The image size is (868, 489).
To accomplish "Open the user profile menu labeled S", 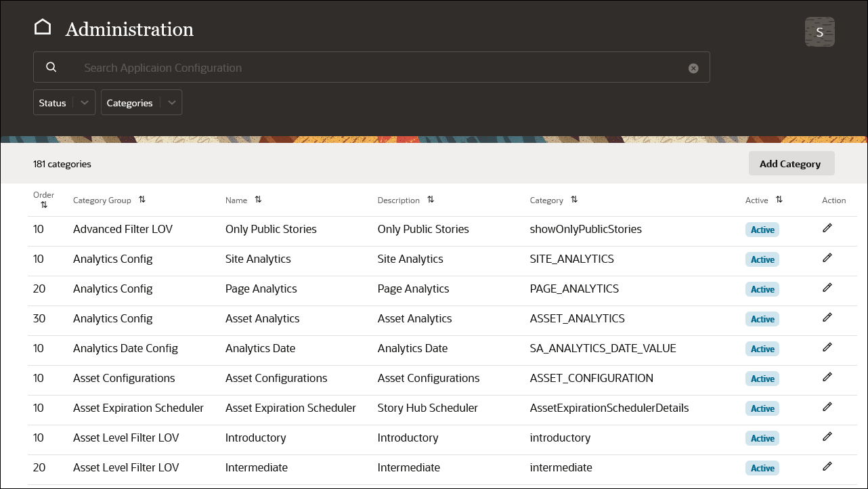I will click(819, 31).
